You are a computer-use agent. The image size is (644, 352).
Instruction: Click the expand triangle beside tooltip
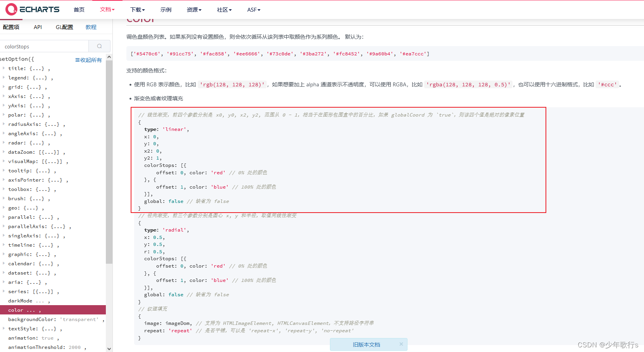tap(3, 170)
